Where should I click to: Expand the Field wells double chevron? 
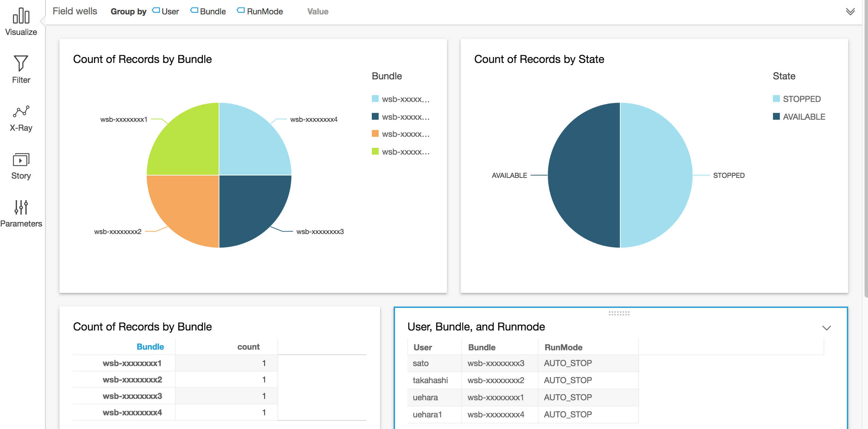(851, 12)
